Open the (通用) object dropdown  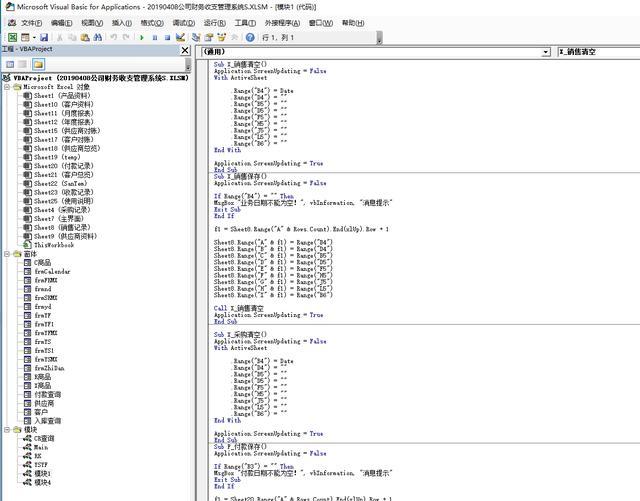pyautogui.click(x=545, y=51)
